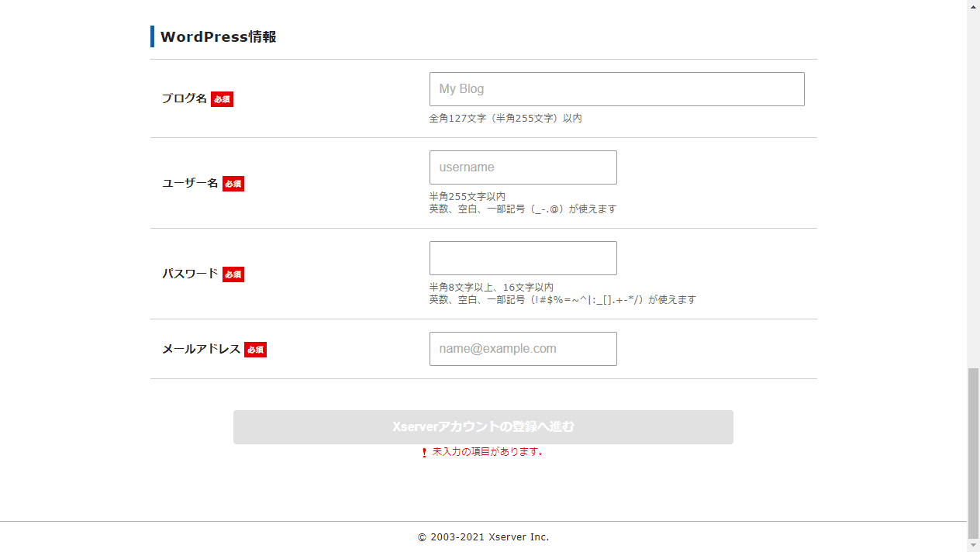Click the red exclamation error icon

pos(424,453)
